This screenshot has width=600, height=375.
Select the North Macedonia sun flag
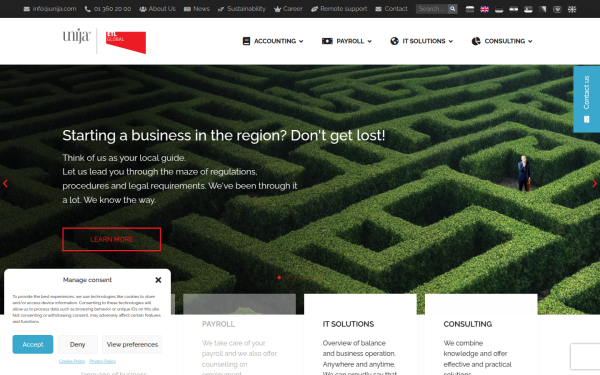pos(572,9)
